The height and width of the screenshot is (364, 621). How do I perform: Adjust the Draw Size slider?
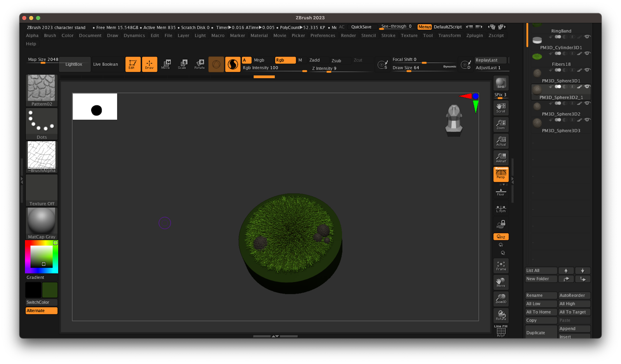pos(424,68)
